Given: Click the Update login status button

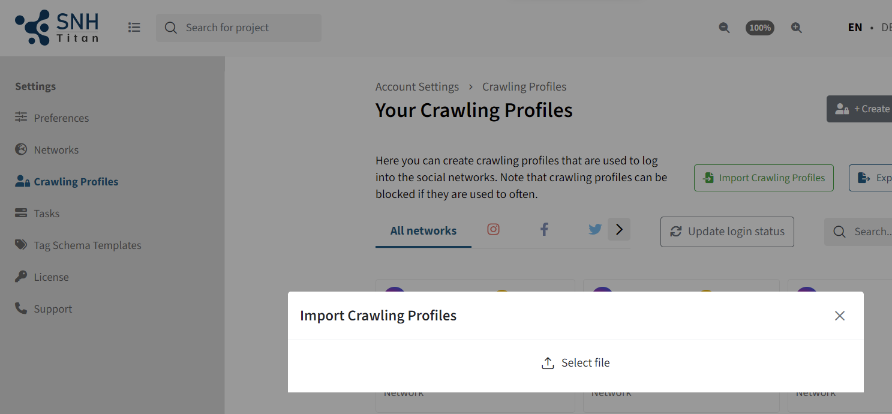Looking at the screenshot, I should tap(726, 231).
